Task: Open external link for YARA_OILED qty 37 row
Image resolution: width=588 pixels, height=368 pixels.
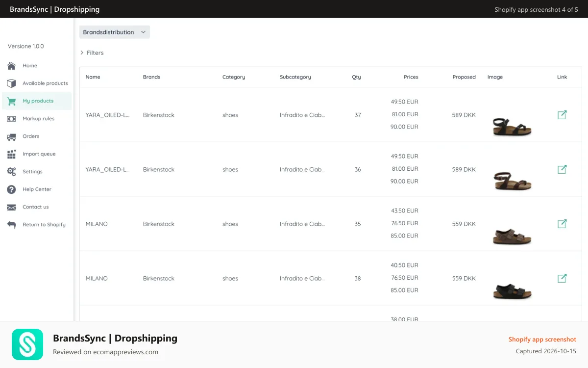Action: pos(562,115)
